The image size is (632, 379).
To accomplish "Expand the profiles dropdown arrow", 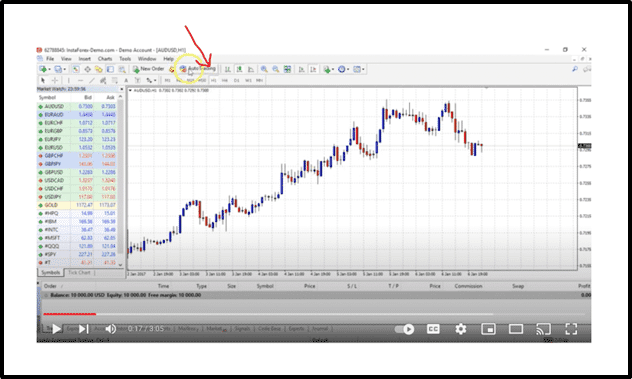I will 64,69.
